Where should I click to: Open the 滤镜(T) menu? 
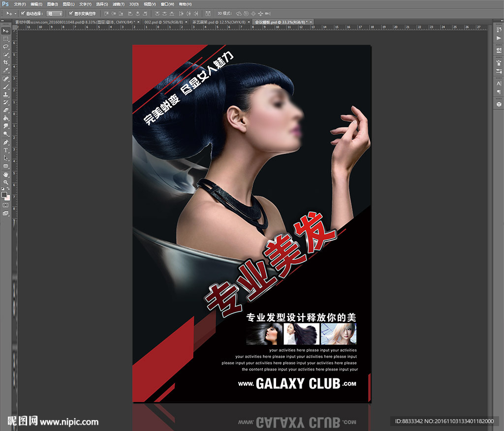(x=118, y=4)
